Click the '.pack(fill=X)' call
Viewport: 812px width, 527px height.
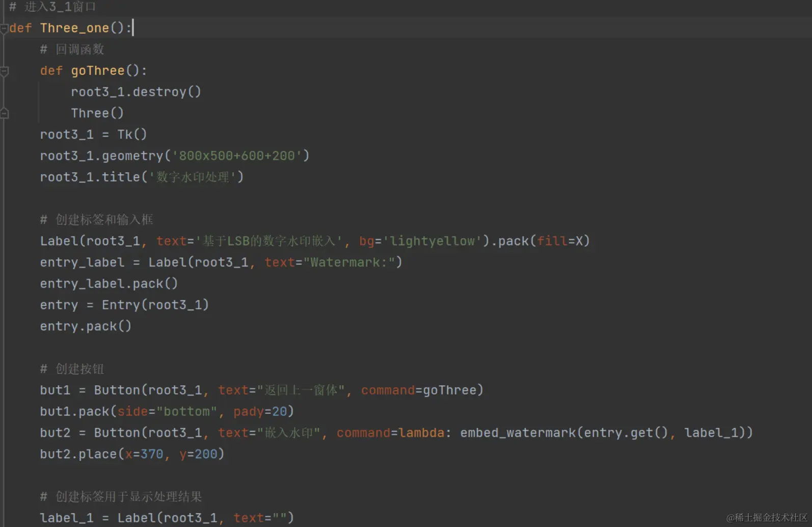coord(540,241)
